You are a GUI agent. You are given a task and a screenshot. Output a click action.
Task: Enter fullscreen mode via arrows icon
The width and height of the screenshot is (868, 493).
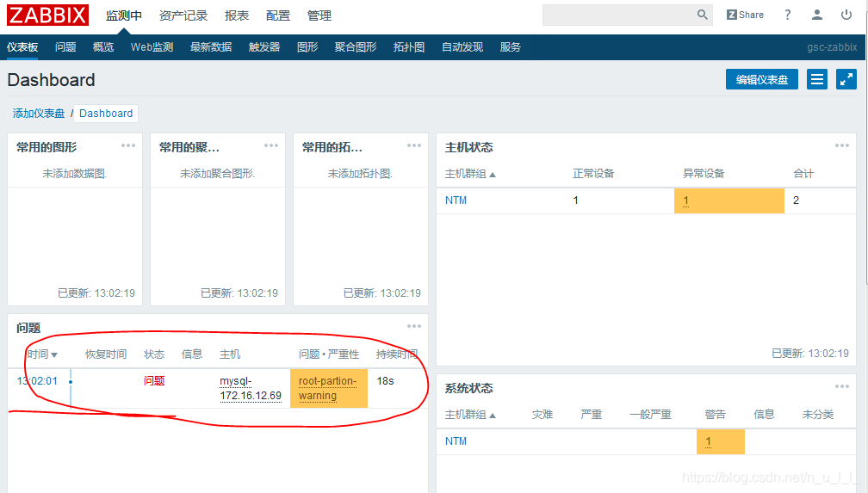click(846, 79)
